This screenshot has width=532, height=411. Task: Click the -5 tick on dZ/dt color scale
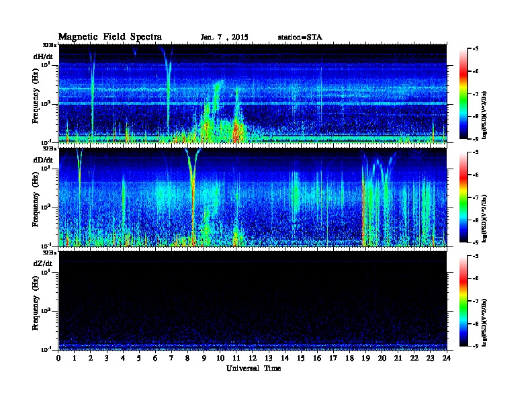pyautogui.click(x=475, y=256)
